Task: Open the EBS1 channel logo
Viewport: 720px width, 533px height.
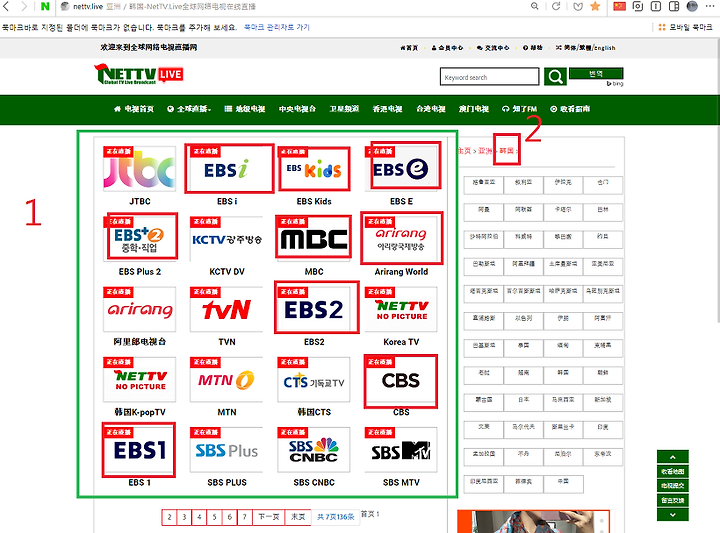Action: click(139, 449)
